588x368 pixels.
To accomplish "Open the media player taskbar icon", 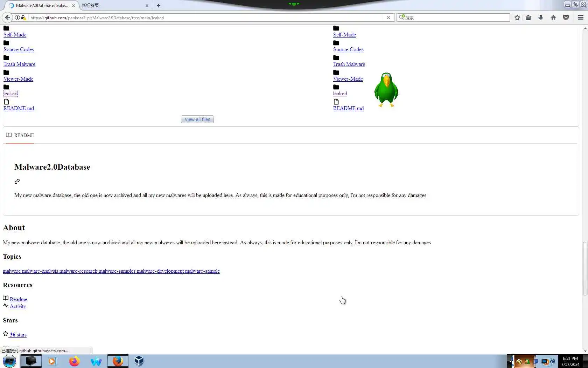I will (52, 361).
